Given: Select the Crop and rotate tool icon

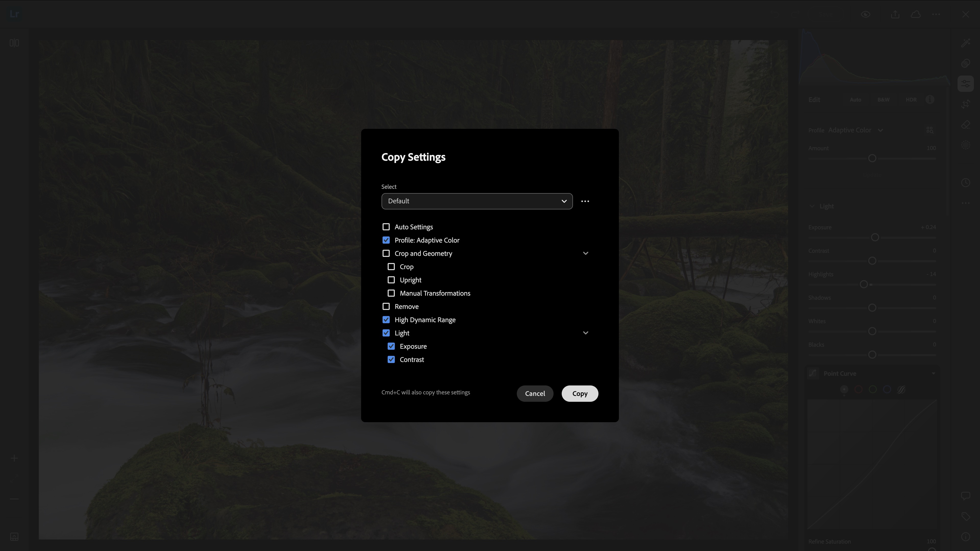Looking at the screenshot, I should coord(965,104).
